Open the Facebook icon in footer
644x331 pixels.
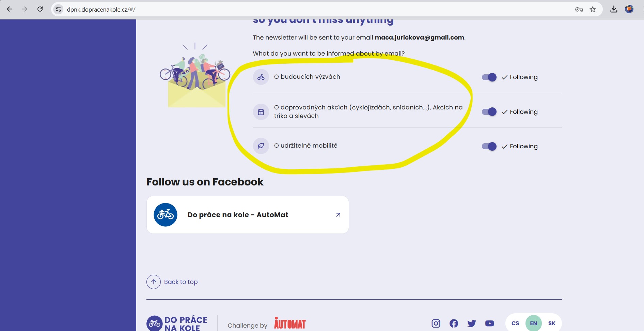[x=454, y=323]
